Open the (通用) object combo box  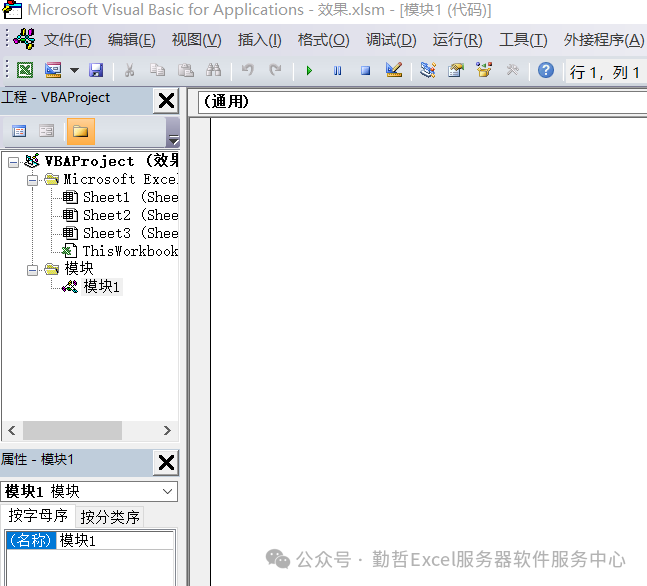(423, 102)
